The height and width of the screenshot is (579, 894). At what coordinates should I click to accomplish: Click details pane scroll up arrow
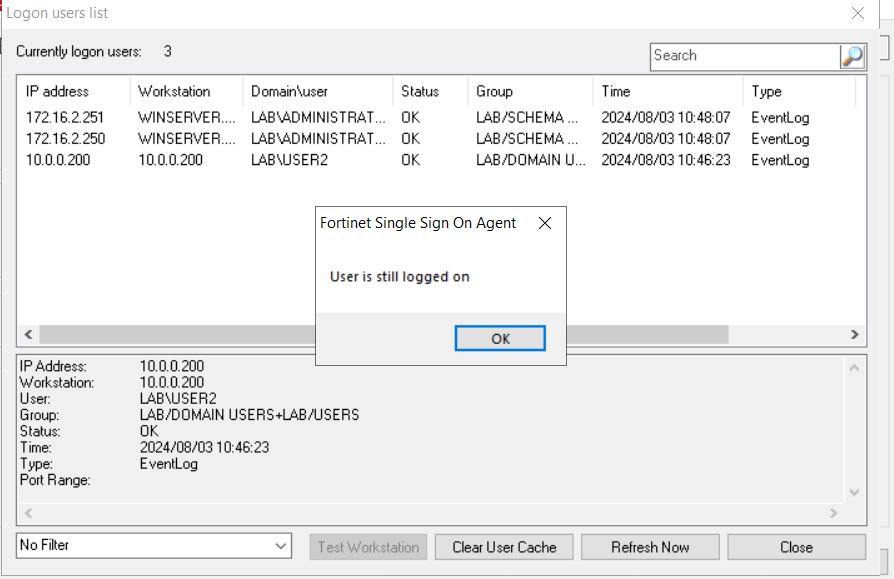click(854, 368)
